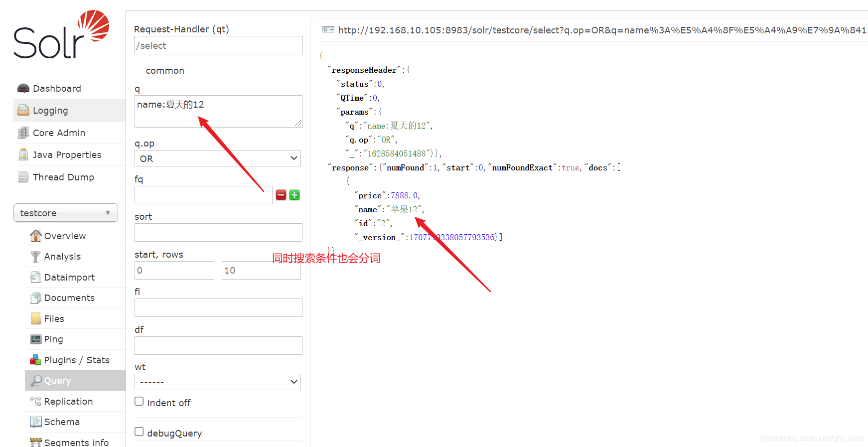Open Core Admin page
868x447 pixels.
59,133
